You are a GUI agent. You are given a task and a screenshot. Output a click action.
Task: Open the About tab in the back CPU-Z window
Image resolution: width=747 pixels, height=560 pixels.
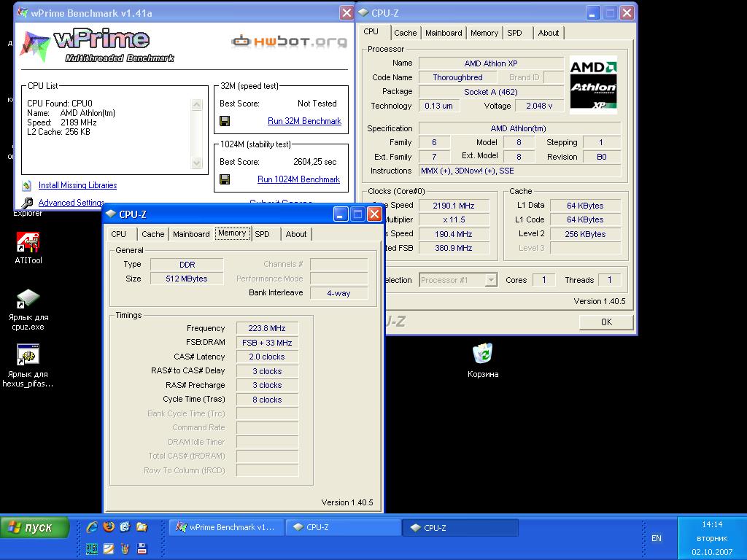[x=549, y=33]
